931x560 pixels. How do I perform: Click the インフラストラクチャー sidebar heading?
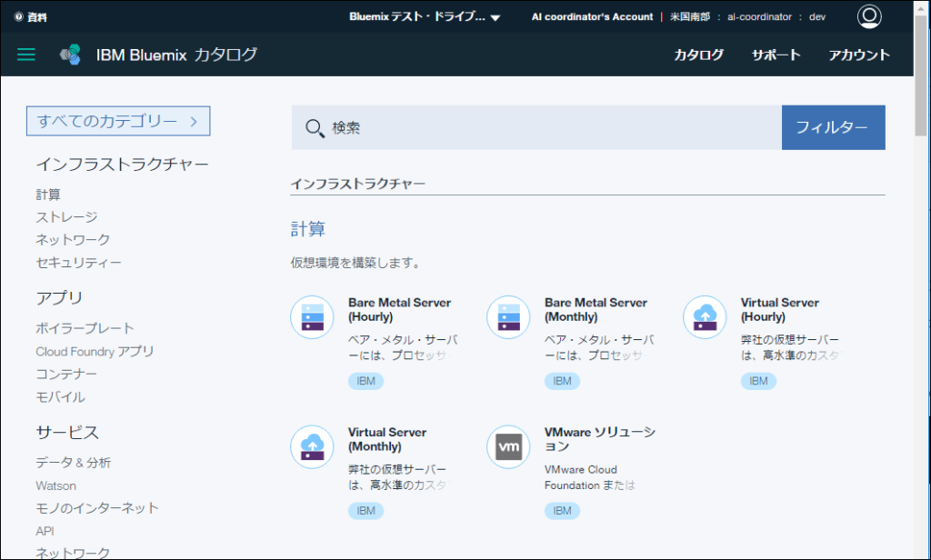pyautogui.click(x=123, y=165)
